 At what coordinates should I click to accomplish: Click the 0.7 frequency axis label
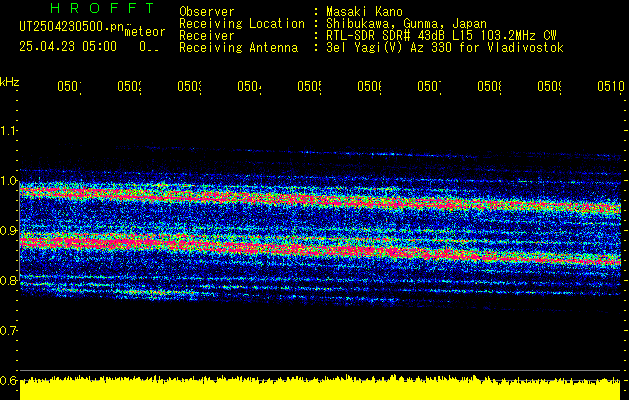tap(8, 331)
